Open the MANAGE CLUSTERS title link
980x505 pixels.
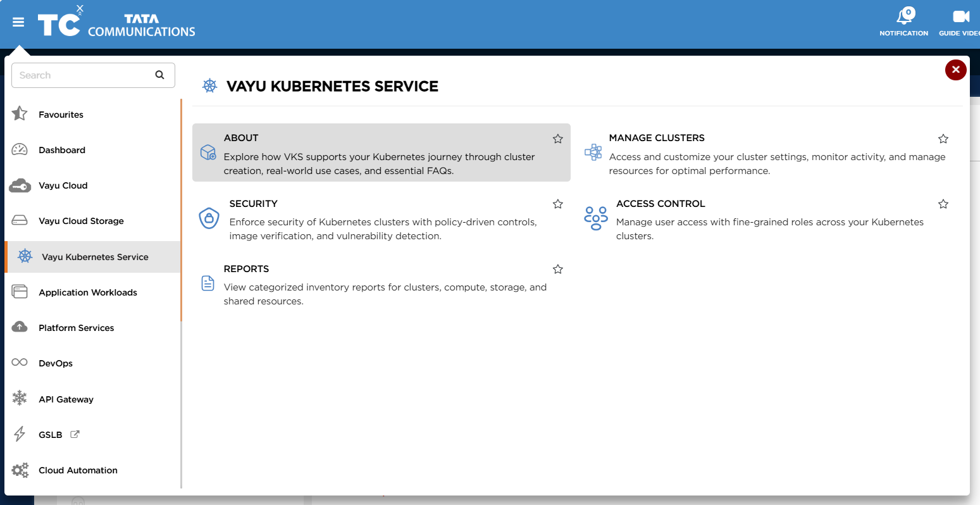pyautogui.click(x=657, y=138)
